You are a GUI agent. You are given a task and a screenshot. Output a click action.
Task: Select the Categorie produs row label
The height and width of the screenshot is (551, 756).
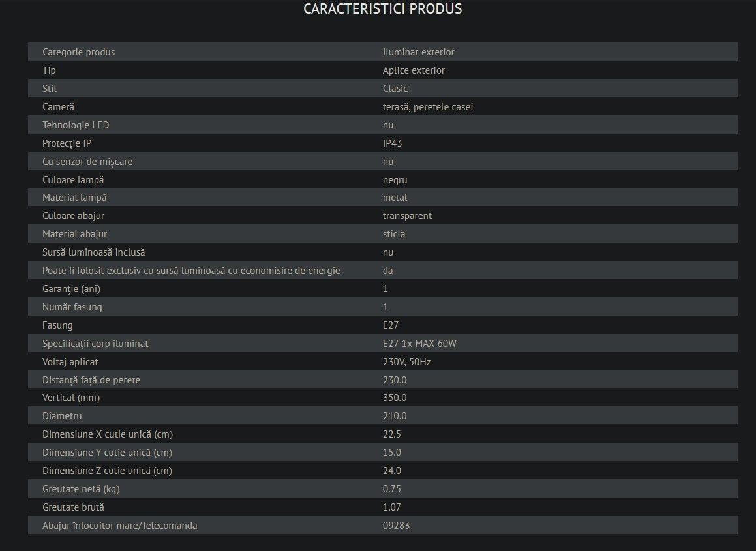[x=78, y=52]
